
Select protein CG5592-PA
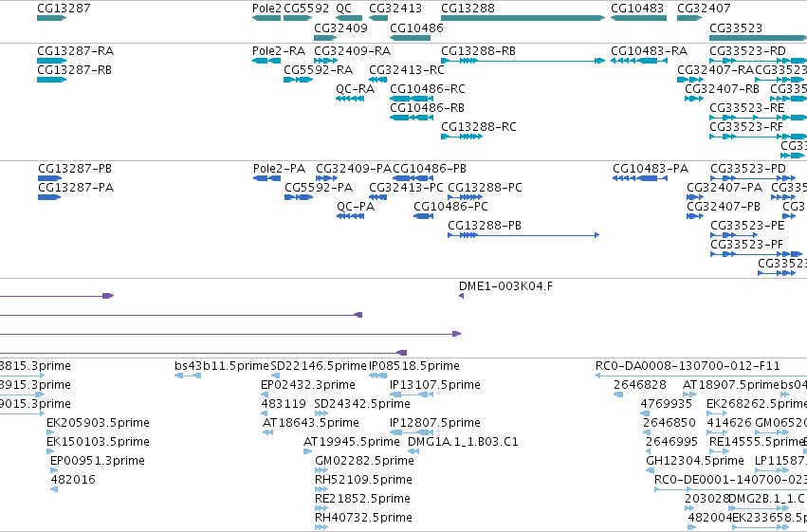319,188
